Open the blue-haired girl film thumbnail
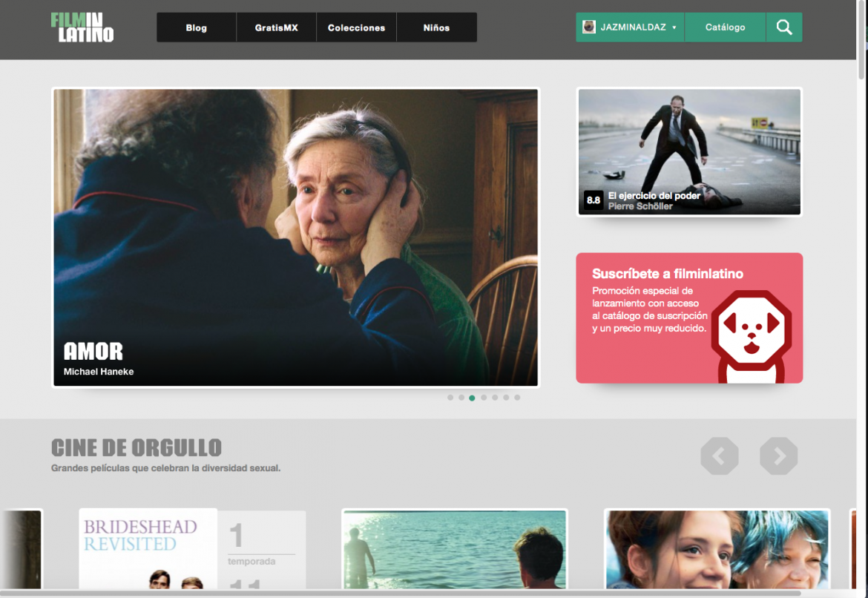Screen dimensions: 868x598 point(717,549)
